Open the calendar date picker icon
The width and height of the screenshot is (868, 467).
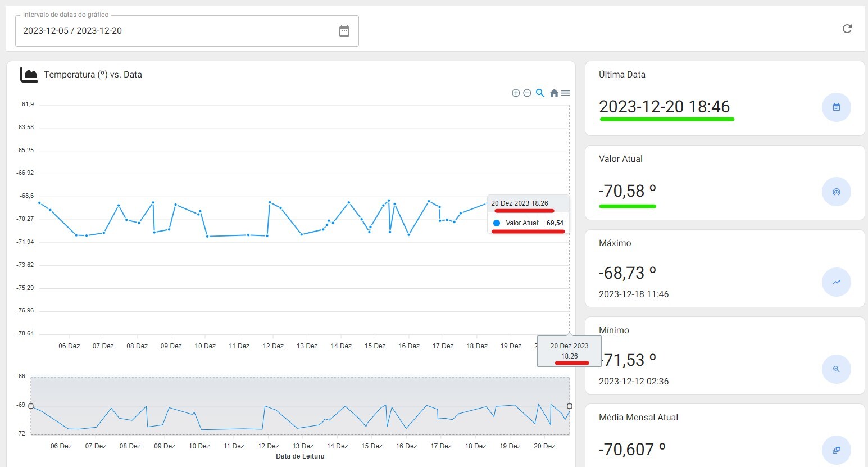pos(344,31)
